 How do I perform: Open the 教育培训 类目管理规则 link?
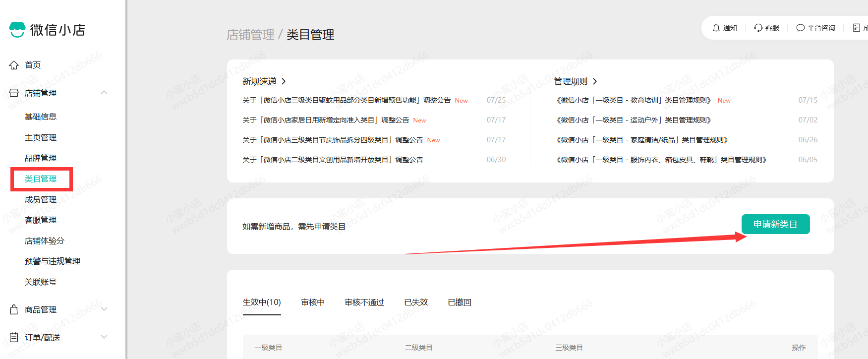[x=634, y=100]
